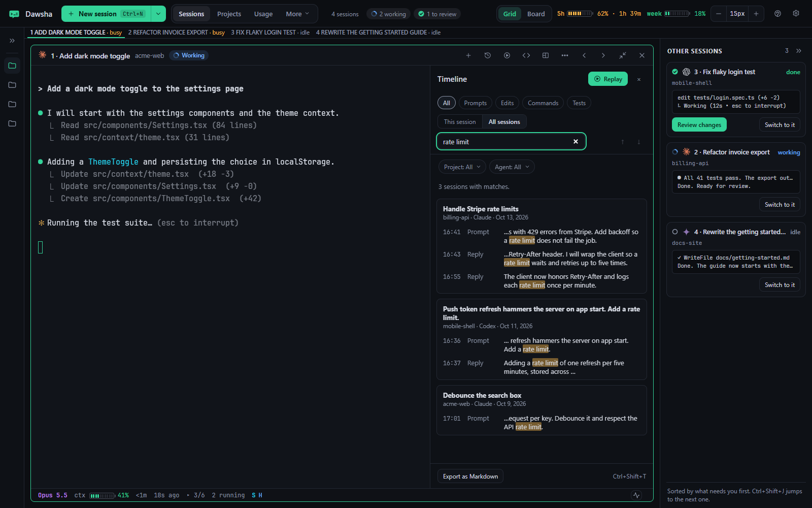Click the help icon in top bar
This screenshot has width=812, height=508.
[x=777, y=14]
